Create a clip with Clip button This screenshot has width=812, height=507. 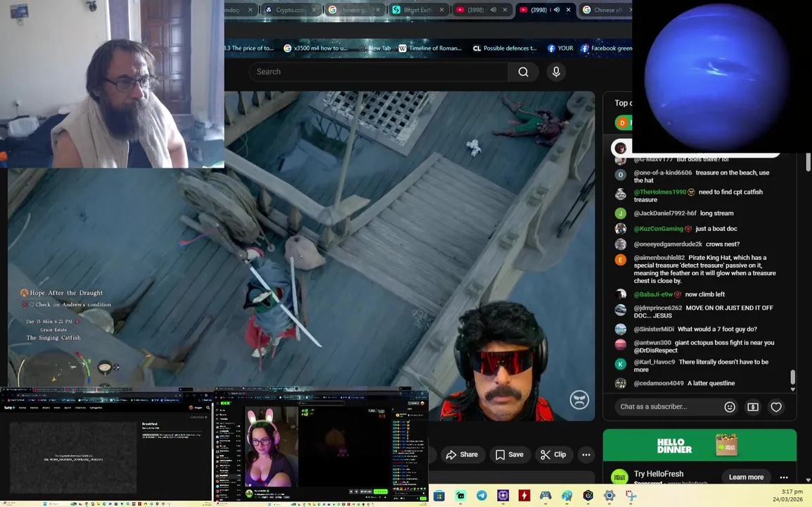point(553,455)
